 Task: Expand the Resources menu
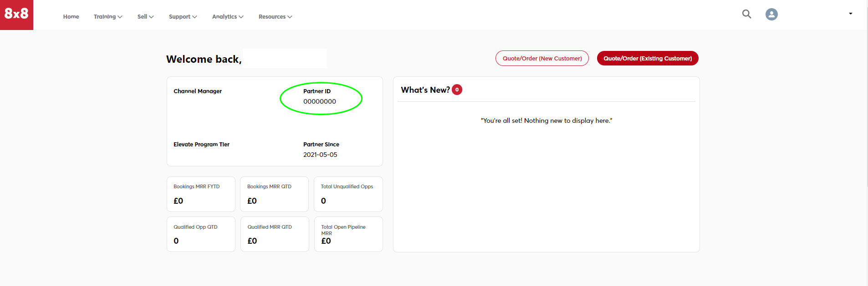tap(276, 17)
